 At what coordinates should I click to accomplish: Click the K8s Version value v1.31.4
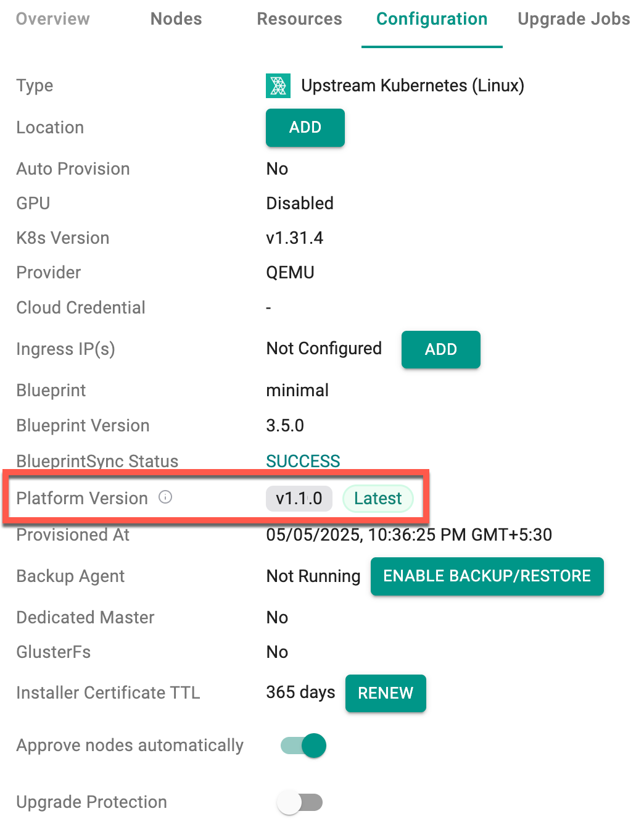point(294,238)
